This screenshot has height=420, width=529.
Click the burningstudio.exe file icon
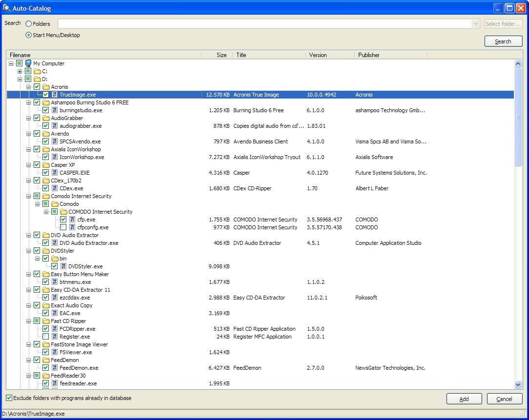pyautogui.click(x=55, y=110)
